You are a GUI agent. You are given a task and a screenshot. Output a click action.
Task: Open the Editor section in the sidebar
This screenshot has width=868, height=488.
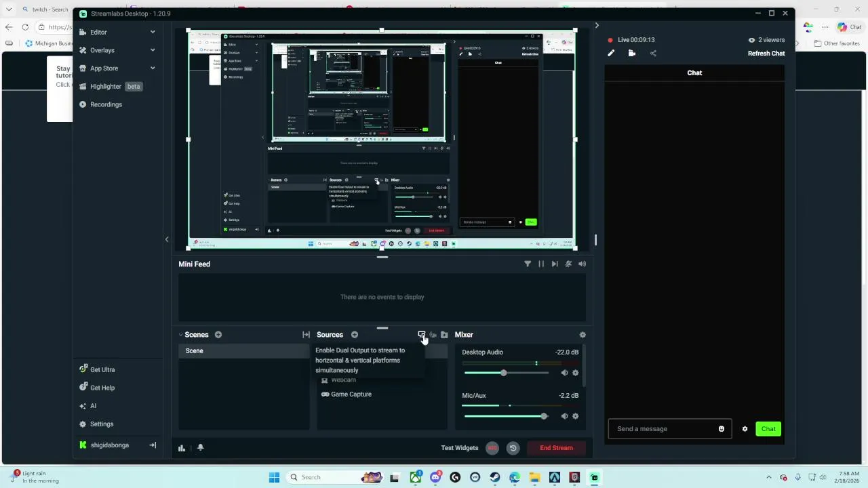point(98,32)
